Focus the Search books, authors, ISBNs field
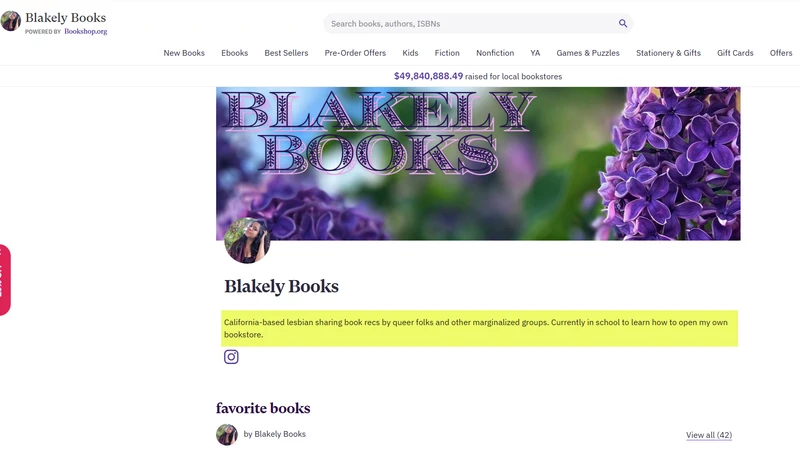 (x=478, y=23)
